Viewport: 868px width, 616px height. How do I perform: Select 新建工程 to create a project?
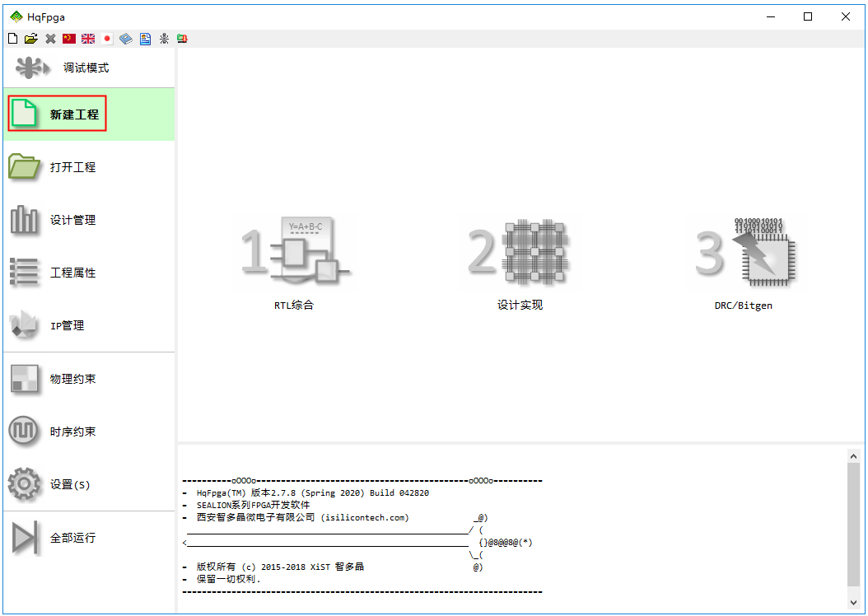point(73,114)
